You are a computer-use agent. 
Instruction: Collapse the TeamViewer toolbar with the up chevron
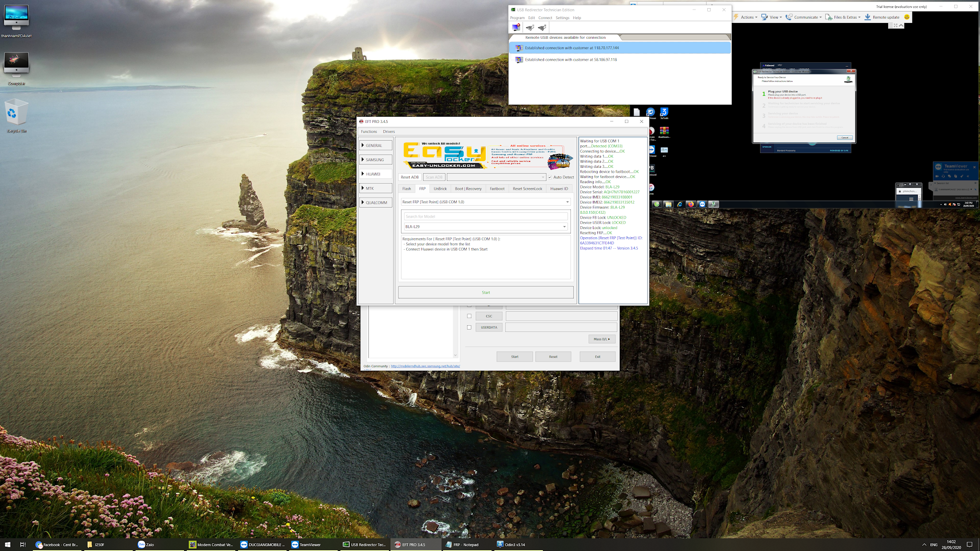click(902, 25)
